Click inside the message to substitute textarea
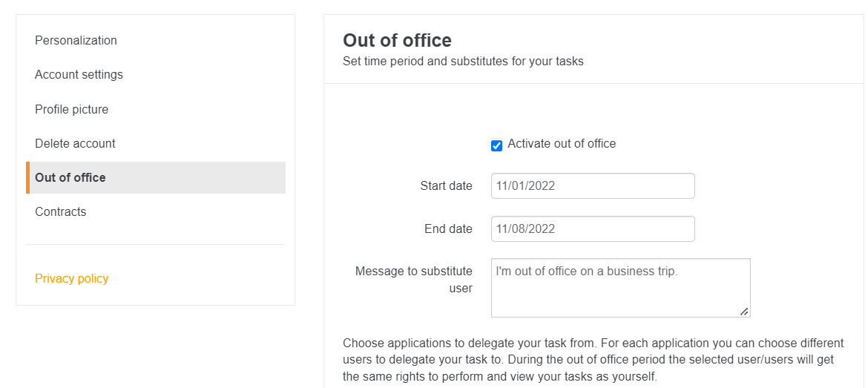 (x=619, y=288)
